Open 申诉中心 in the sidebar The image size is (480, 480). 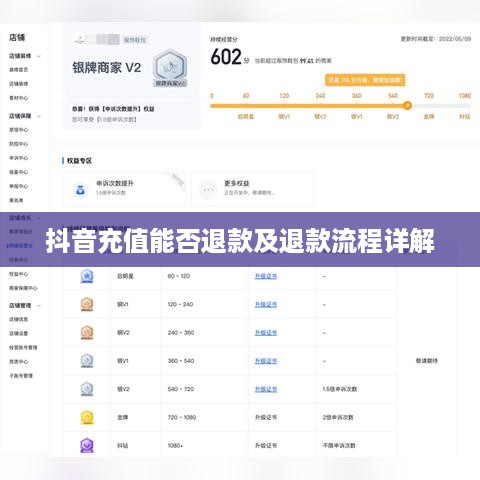[x=19, y=158]
